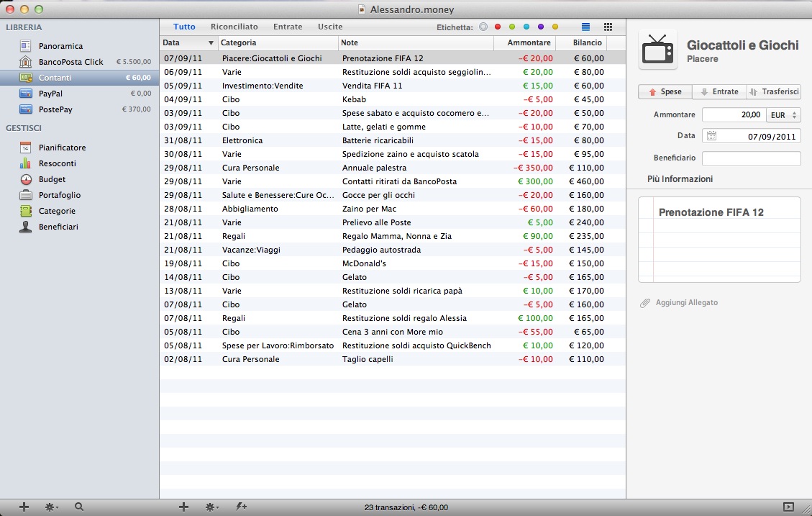Select the Vendita FIFA 11 transaction
The height and width of the screenshot is (516, 812).
(x=393, y=86)
